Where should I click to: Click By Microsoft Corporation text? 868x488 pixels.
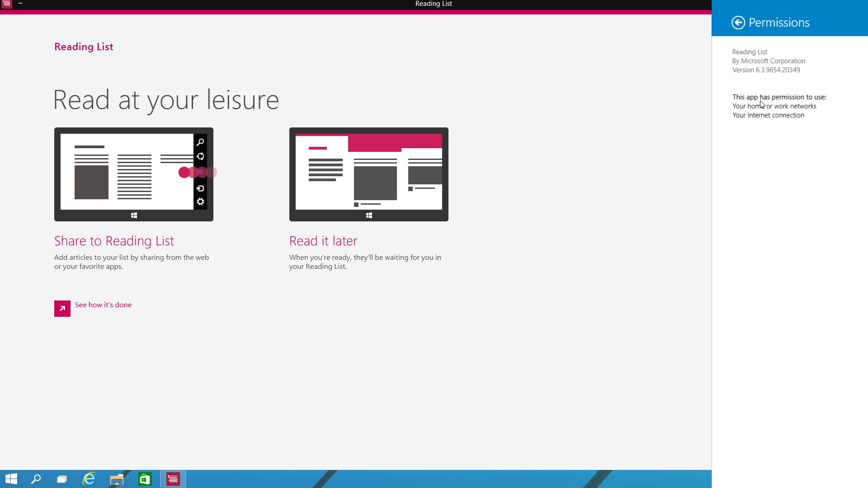pos(769,61)
